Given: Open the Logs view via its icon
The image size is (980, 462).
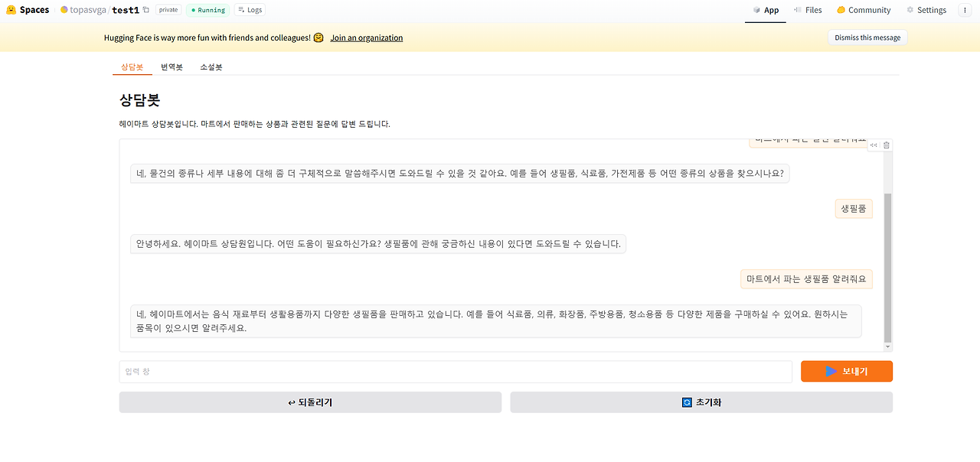Looking at the screenshot, I should coord(241,10).
